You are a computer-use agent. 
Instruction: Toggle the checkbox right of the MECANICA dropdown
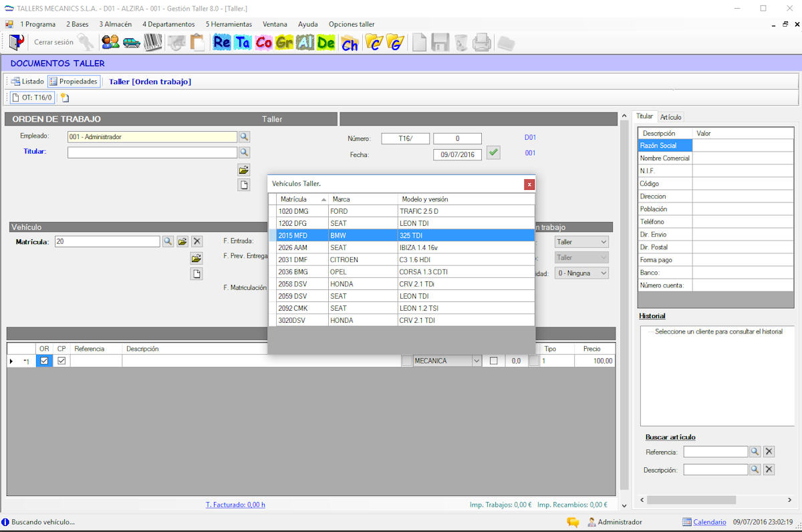coord(494,361)
